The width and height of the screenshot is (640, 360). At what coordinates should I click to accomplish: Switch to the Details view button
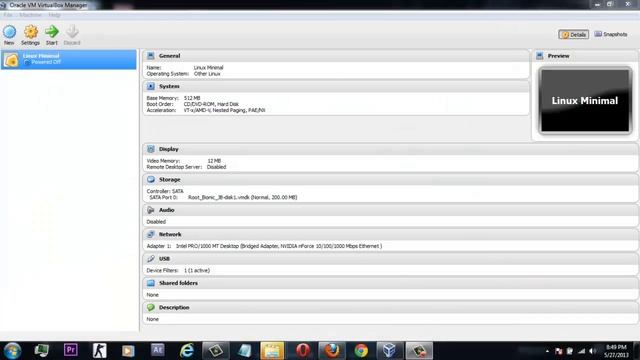(x=573, y=35)
